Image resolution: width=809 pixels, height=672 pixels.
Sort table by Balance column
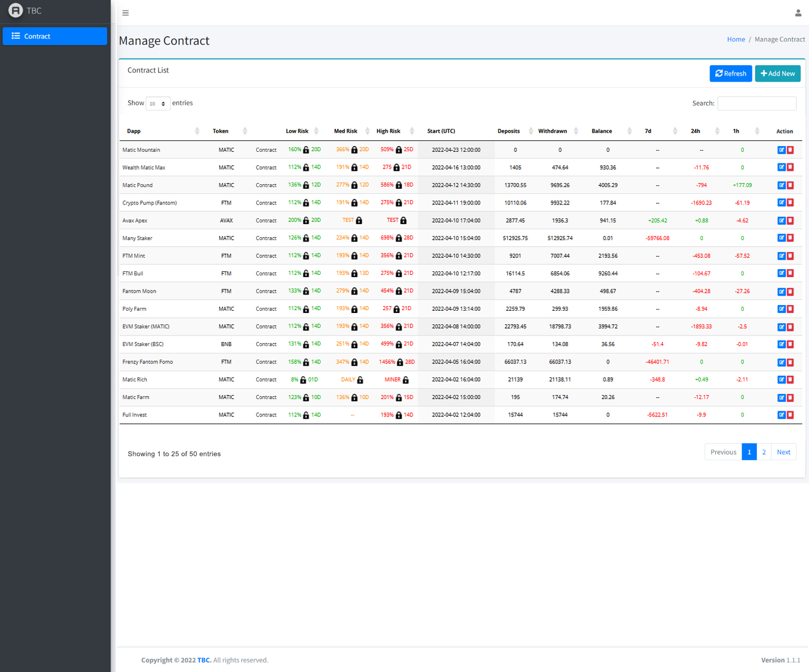pyautogui.click(x=611, y=131)
